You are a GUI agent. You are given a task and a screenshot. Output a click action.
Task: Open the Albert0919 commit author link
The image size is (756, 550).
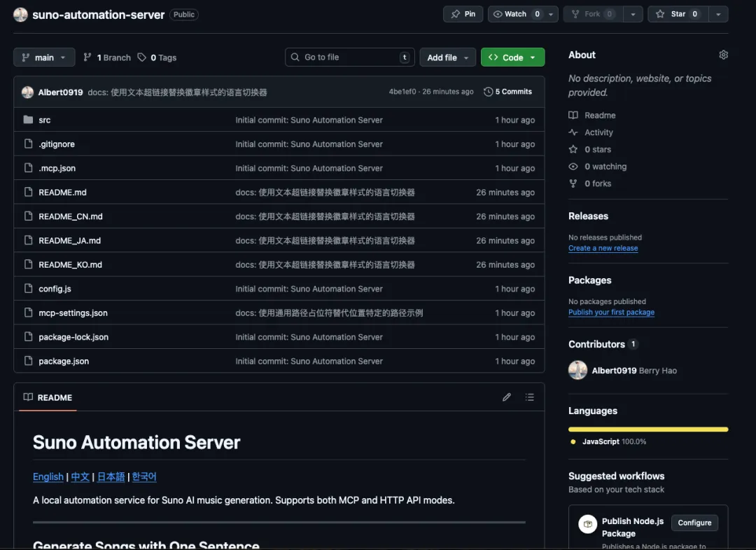(60, 92)
